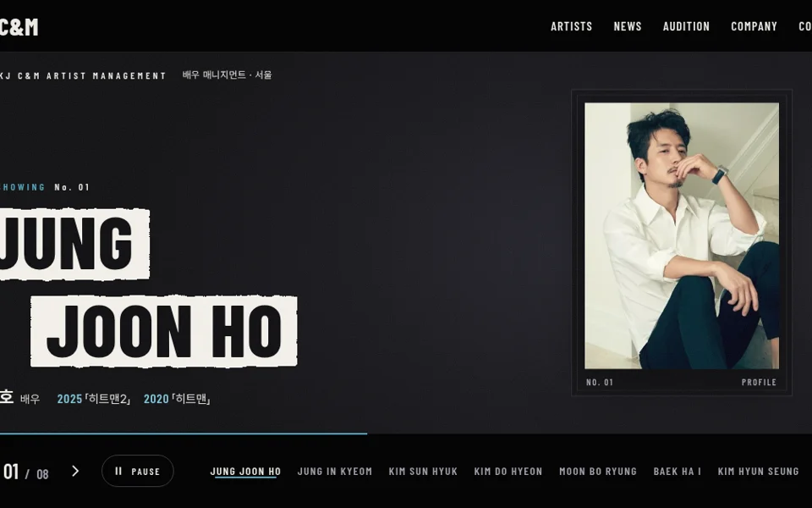
Task: Switch to KIM HYUN SEUNG slide
Action: [758, 472]
